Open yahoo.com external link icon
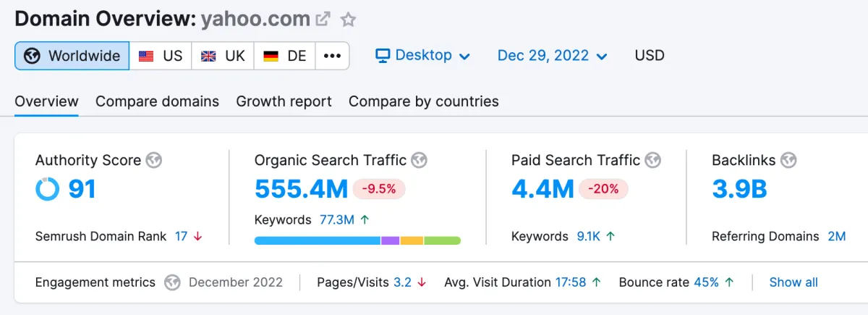 click(323, 20)
